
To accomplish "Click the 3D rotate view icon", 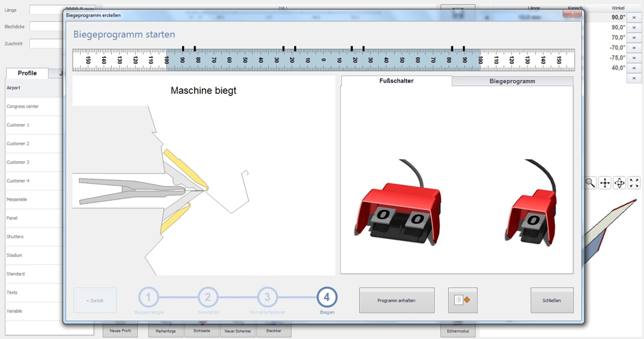I will coord(619,183).
